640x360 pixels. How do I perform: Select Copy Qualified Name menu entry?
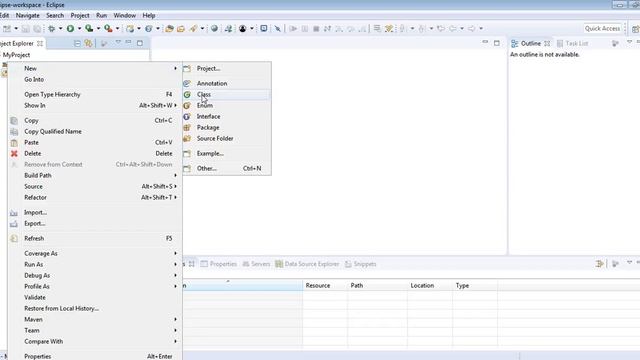point(96,131)
